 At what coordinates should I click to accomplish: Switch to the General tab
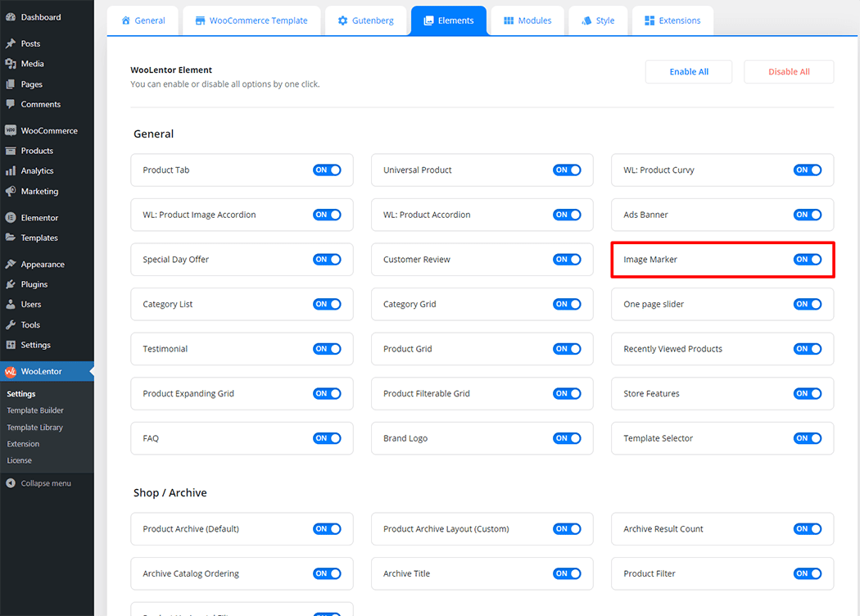tap(143, 20)
